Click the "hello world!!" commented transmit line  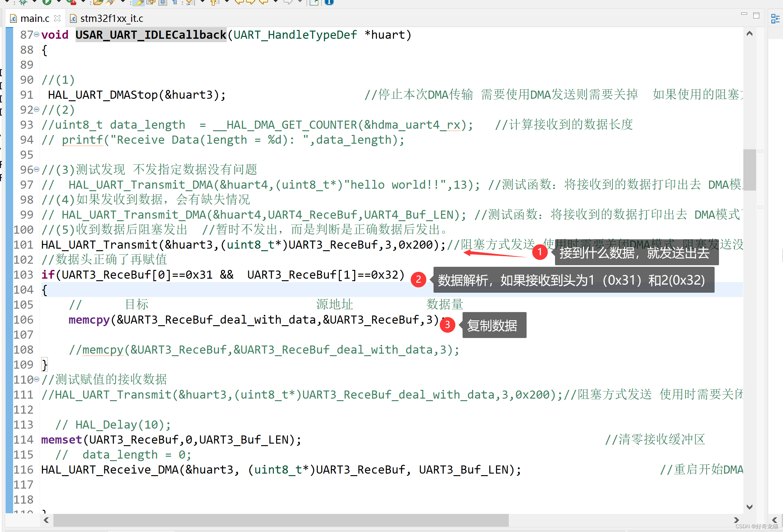pos(260,185)
